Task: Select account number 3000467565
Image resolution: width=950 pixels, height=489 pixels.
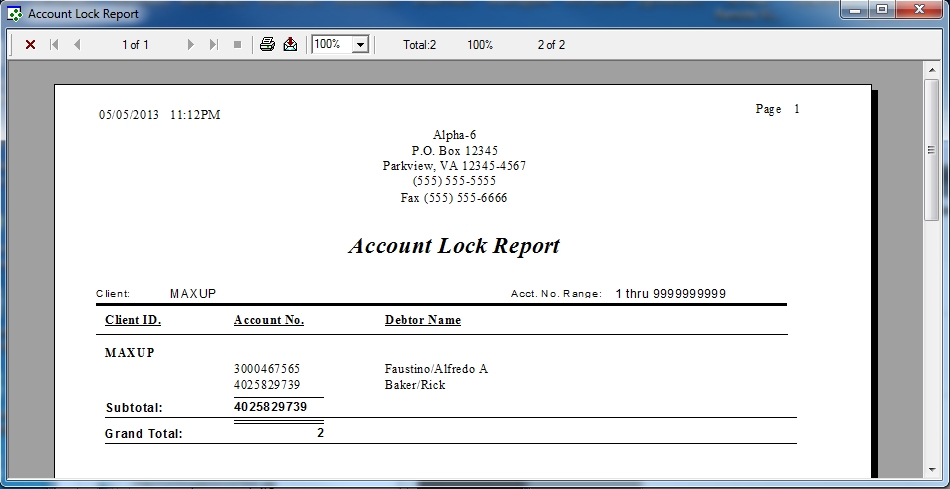Action: click(267, 369)
